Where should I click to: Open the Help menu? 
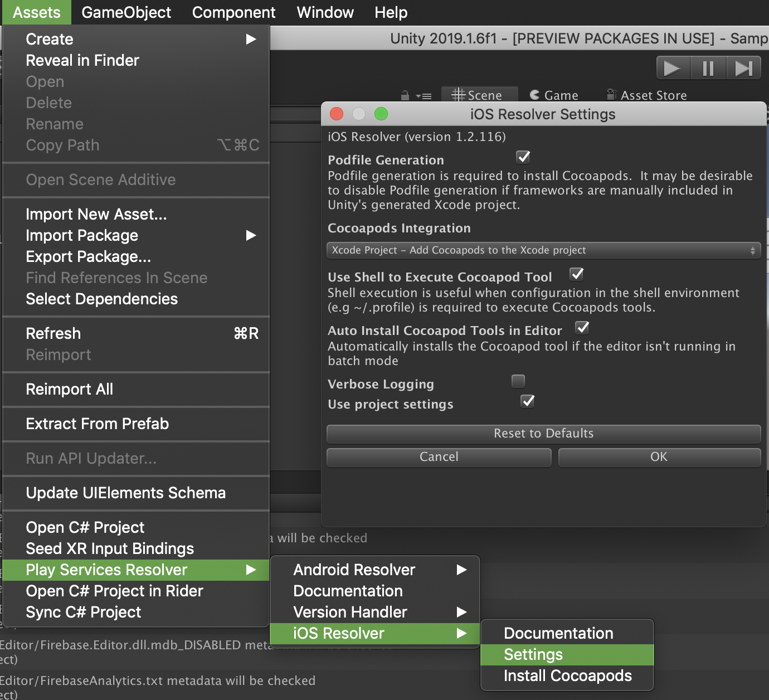(x=391, y=12)
